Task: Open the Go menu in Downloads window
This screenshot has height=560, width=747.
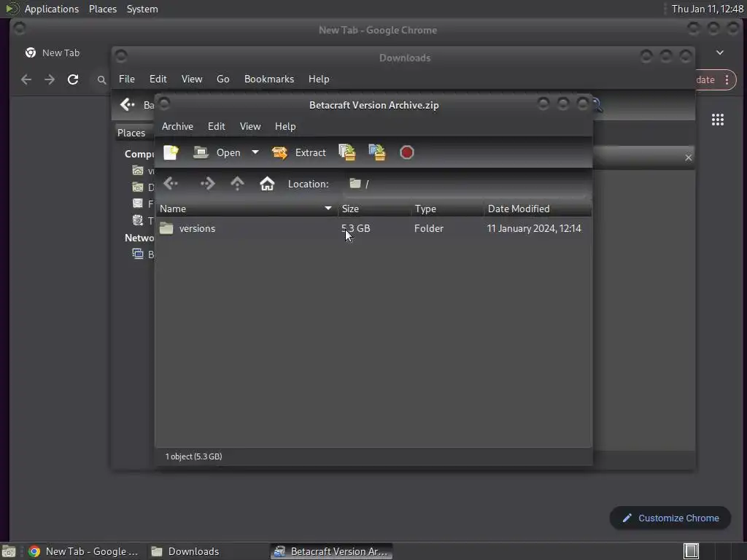Action: click(x=223, y=79)
